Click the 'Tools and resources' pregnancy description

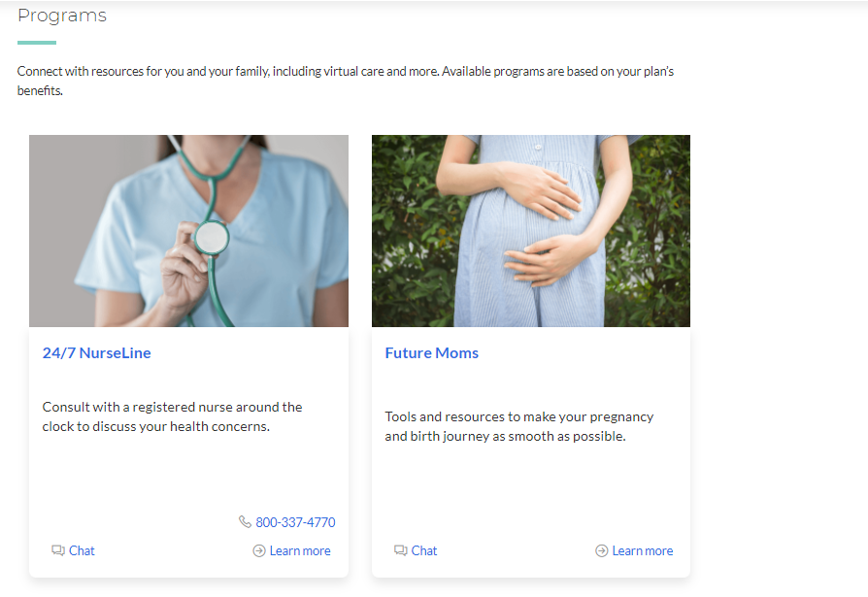pos(519,426)
